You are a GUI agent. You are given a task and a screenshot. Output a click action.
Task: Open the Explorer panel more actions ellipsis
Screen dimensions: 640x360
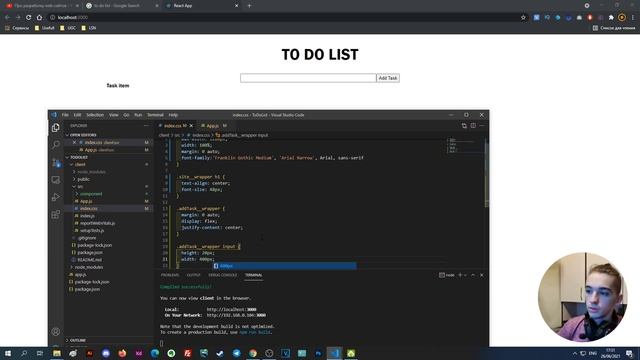click(x=146, y=126)
